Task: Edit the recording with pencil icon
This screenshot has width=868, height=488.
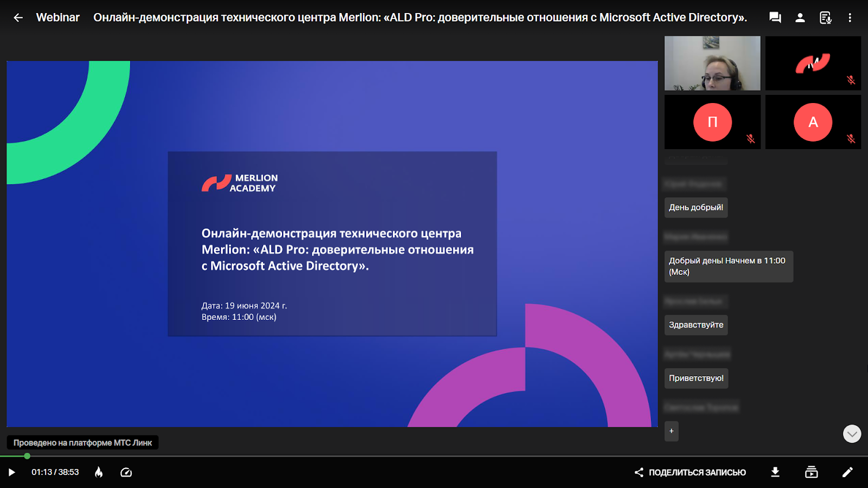Action: click(x=847, y=472)
